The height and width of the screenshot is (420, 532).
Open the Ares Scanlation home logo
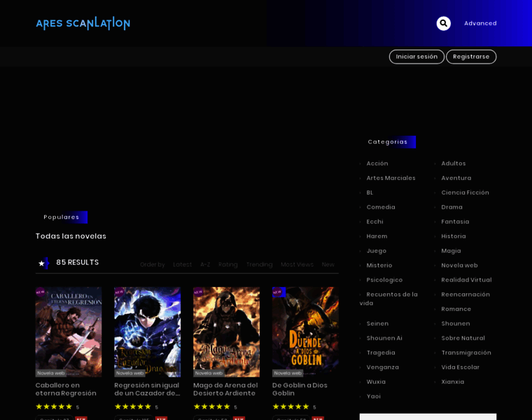[x=83, y=24]
